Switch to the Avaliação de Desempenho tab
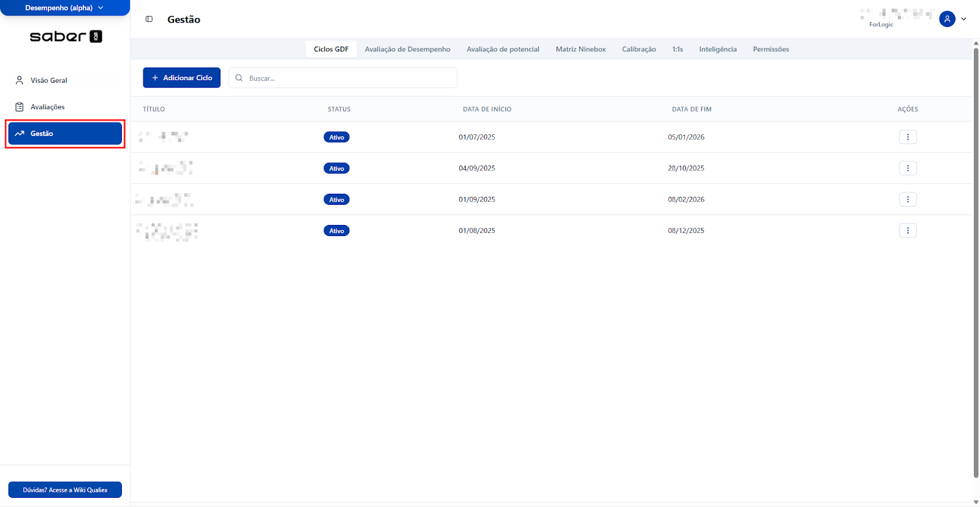Screen dimensions: 980x507 (x=407, y=49)
